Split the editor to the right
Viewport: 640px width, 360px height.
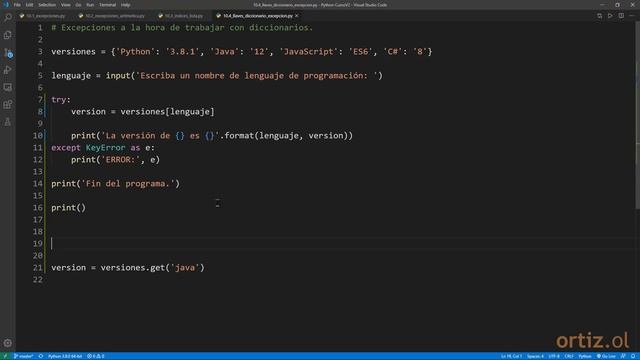pos(621,16)
